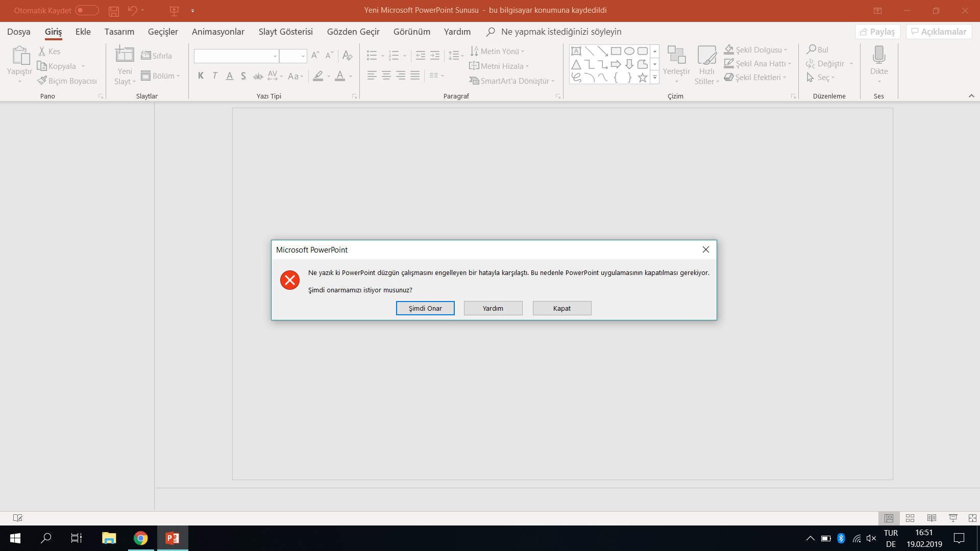Click the numbered list icon

tap(394, 55)
